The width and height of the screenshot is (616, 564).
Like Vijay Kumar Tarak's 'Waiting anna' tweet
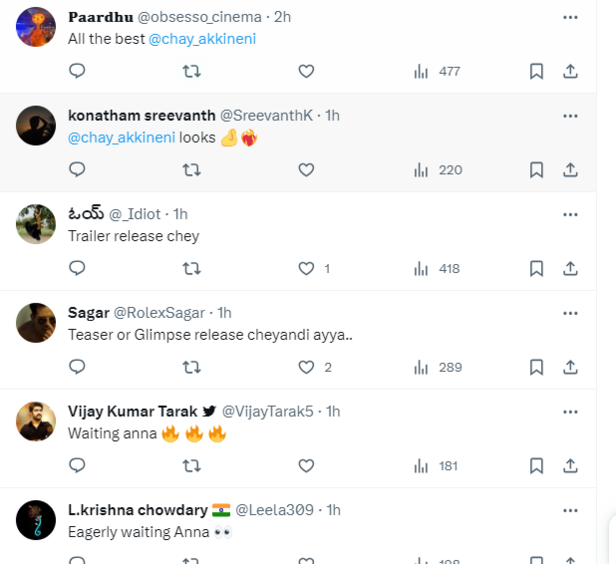coord(306,465)
